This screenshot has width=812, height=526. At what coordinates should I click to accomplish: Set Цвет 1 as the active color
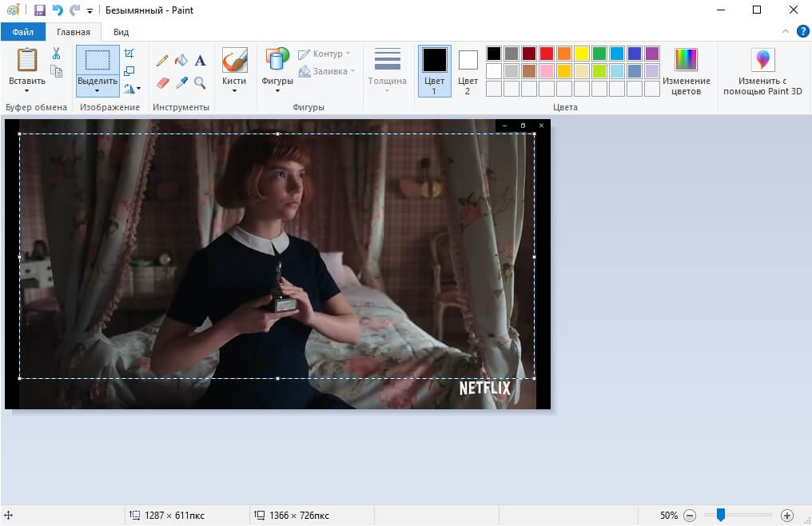pyautogui.click(x=434, y=70)
